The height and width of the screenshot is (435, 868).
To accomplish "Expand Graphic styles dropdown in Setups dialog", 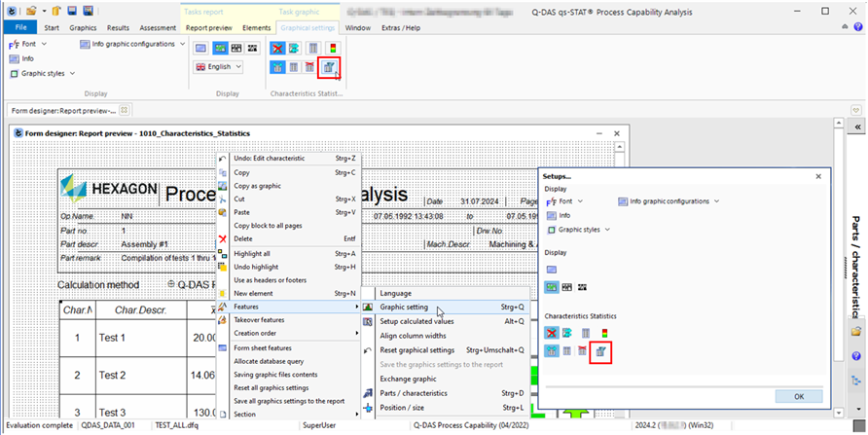I will point(579,229).
